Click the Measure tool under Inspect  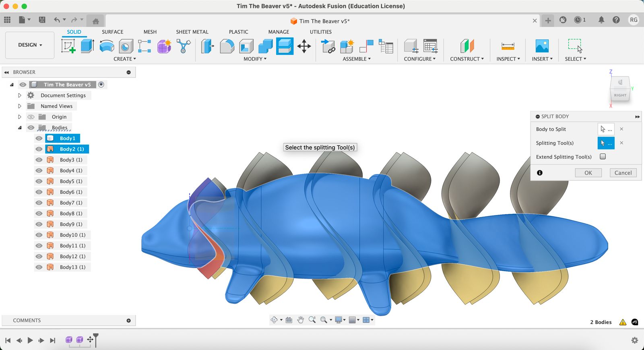coord(508,46)
